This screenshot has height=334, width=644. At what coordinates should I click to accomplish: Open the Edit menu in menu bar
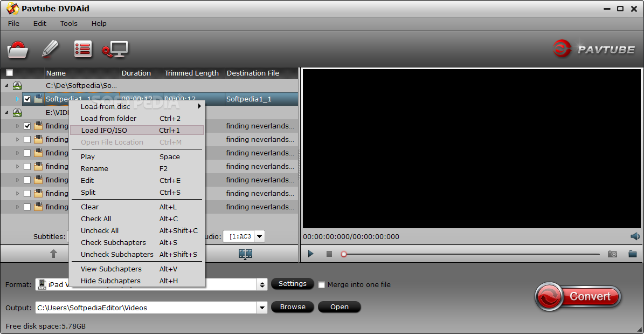coord(40,23)
